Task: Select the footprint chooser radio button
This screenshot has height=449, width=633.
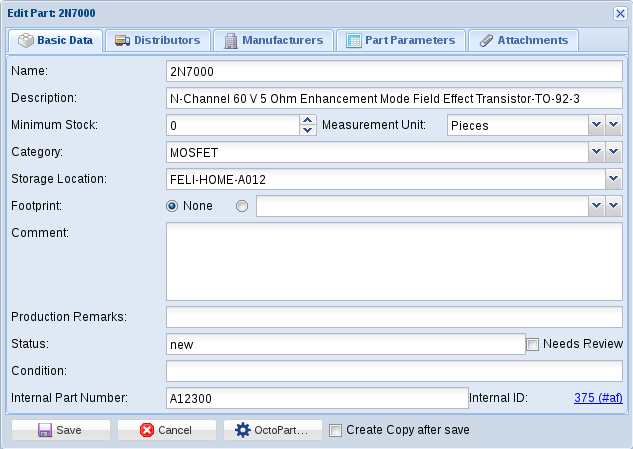Action: (x=242, y=206)
